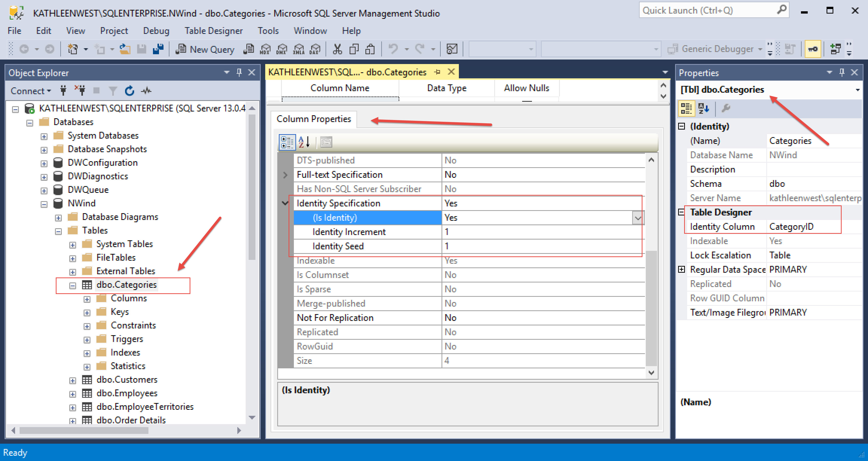Expand the dbo.Customers table node

(72, 381)
